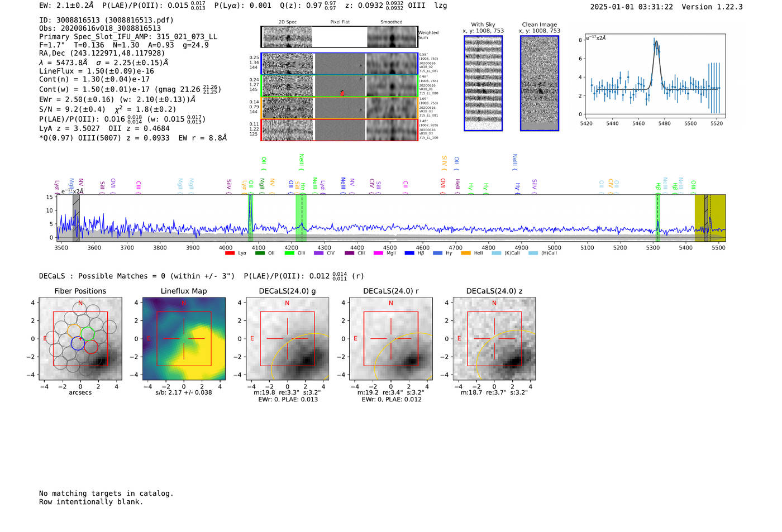
Task: Click the green fiber circle in Fiber Positions
Action: point(88,334)
